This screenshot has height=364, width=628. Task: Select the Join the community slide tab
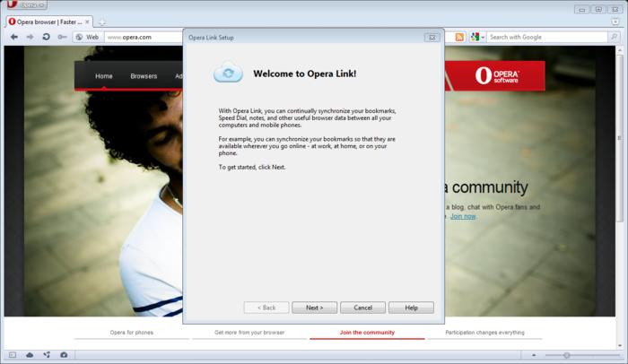pos(367,333)
